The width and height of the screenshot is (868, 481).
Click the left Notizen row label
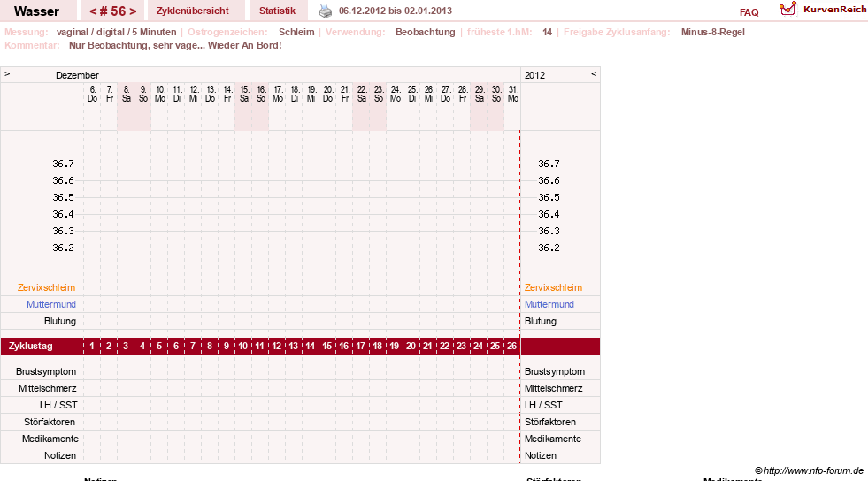[x=60, y=455]
